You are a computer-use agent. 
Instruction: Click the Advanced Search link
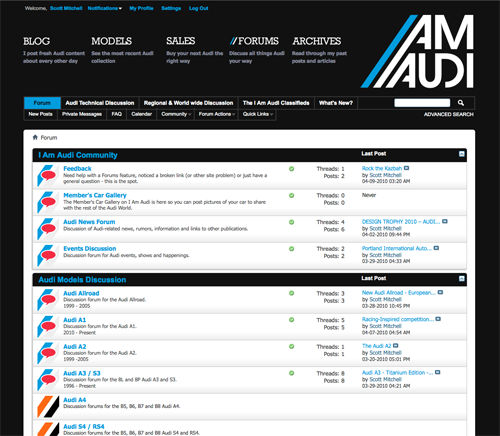tap(449, 114)
